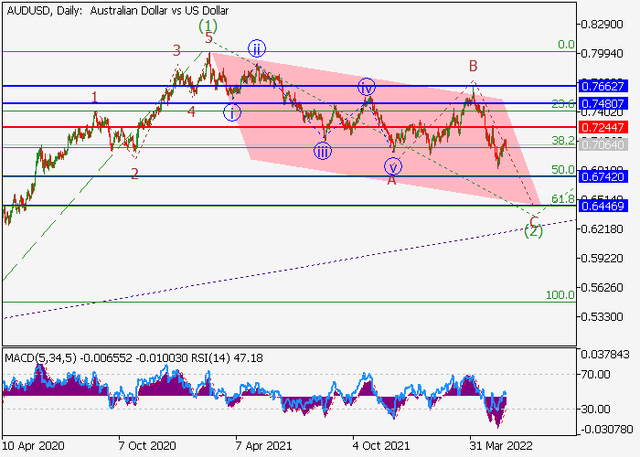Click the circled wave ii label

pos(257,49)
